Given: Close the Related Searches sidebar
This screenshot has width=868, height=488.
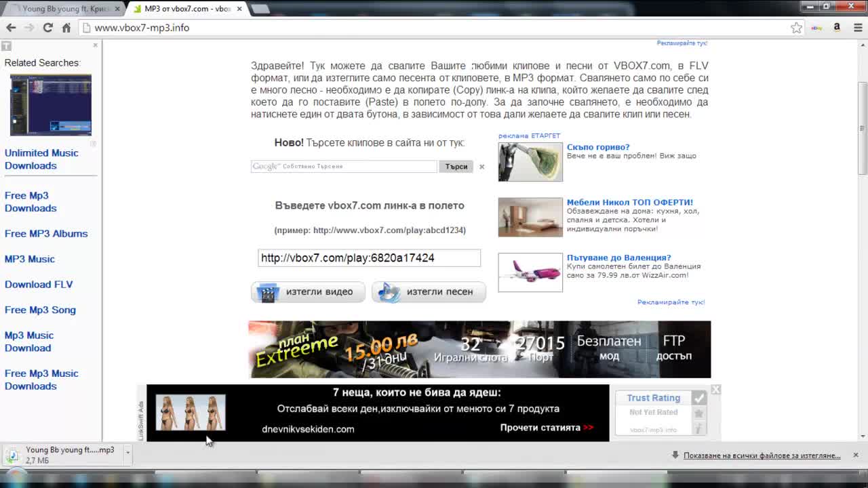Looking at the screenshot, I should (x=95, y=45).
